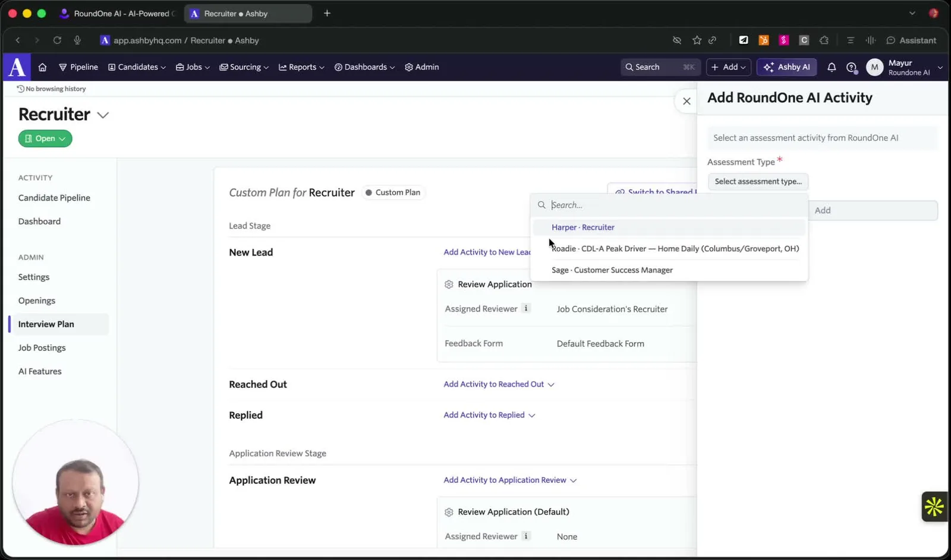Click the copy link icon in address bar
Viewport: 951px width, 560px height.
[712, 40]
